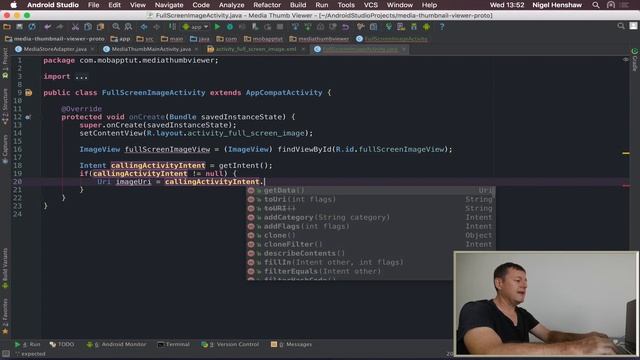Open the Messages tool window
The image size is (640, 360).
(291, 344)
